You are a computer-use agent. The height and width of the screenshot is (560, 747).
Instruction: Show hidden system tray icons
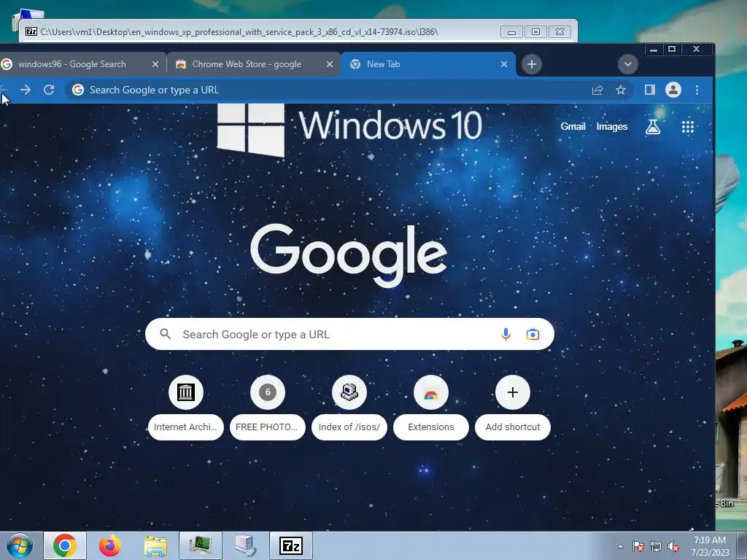pyautogui.click(x=620, y=546)
